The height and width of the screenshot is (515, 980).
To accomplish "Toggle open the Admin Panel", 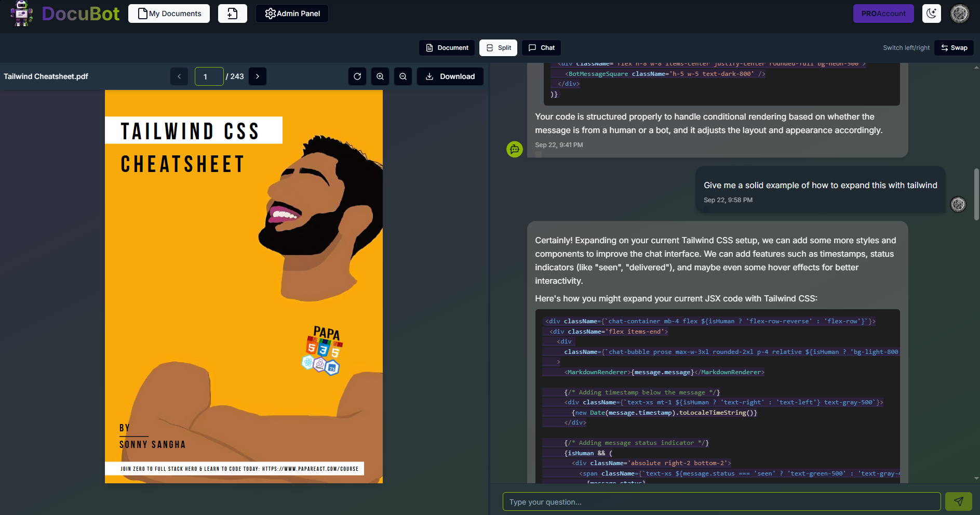I will coord(292,14).
